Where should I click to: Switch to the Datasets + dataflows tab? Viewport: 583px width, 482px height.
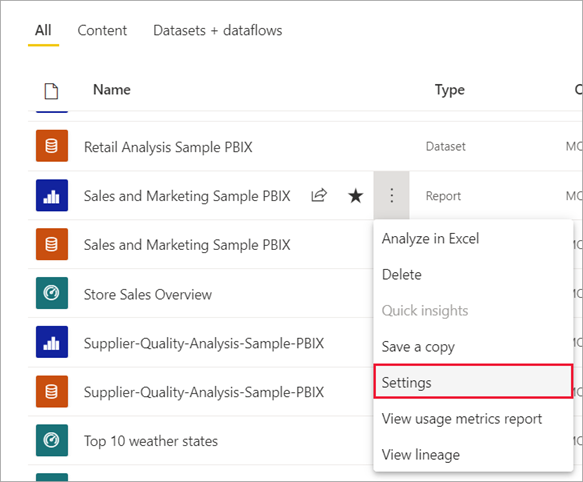pyautogui.click(x=218, y=30)
